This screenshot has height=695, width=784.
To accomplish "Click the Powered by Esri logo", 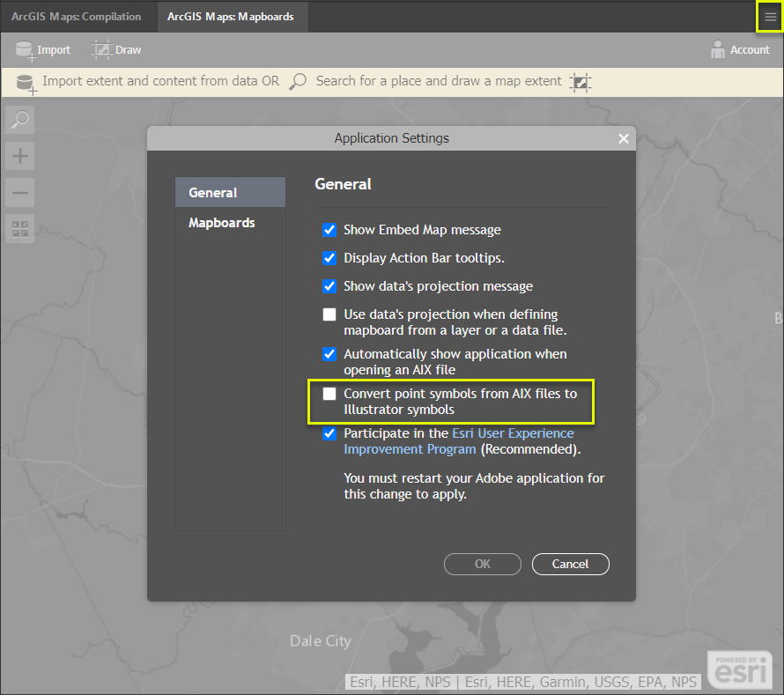I will 739,669.
